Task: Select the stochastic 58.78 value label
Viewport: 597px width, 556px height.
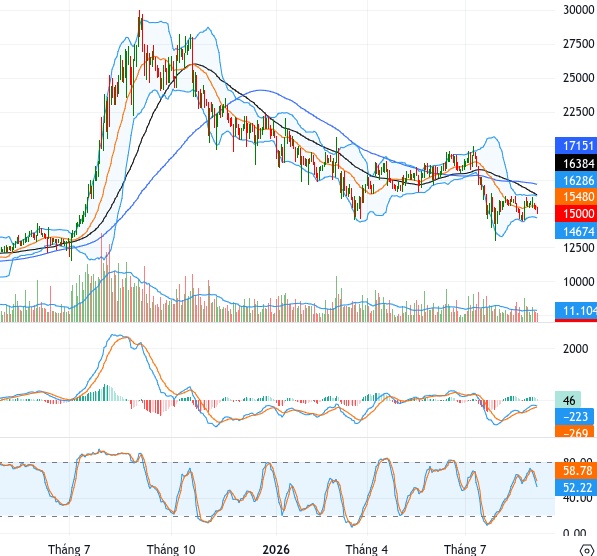Action: pyautogui.click(x=576, y=471)
